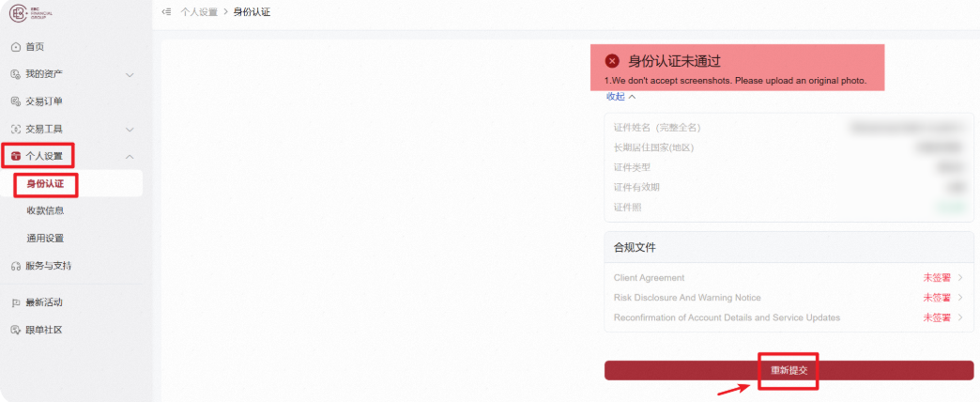The width and height of the screenshot is (980, 402).
Task: Click the flag icon beside 最新活动
Action: (16, 302)
